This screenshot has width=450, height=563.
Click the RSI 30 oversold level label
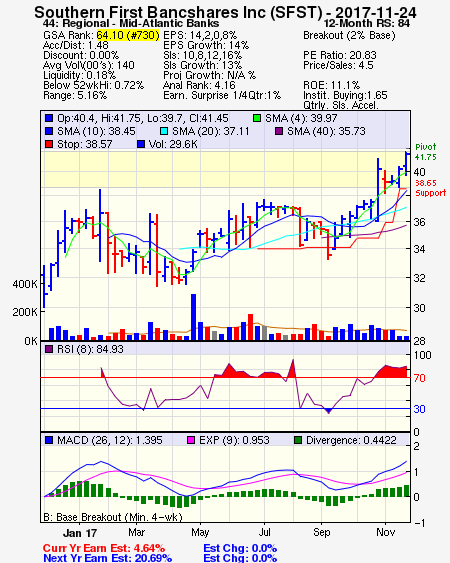point(419,409)
